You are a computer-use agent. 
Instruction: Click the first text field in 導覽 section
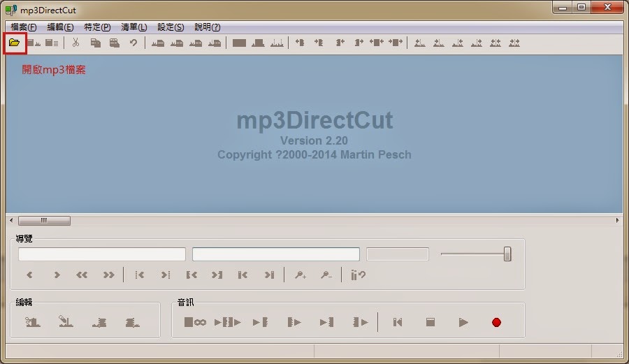click(102, 254)
